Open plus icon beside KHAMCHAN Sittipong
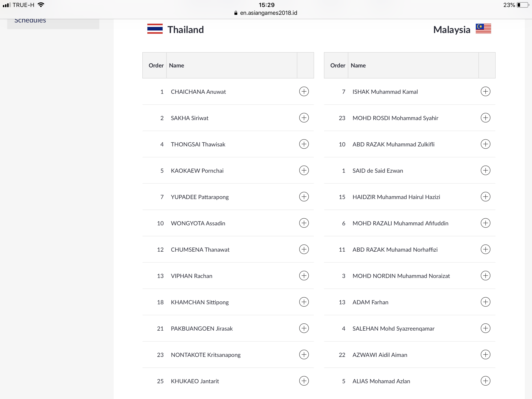 [304, 302]
